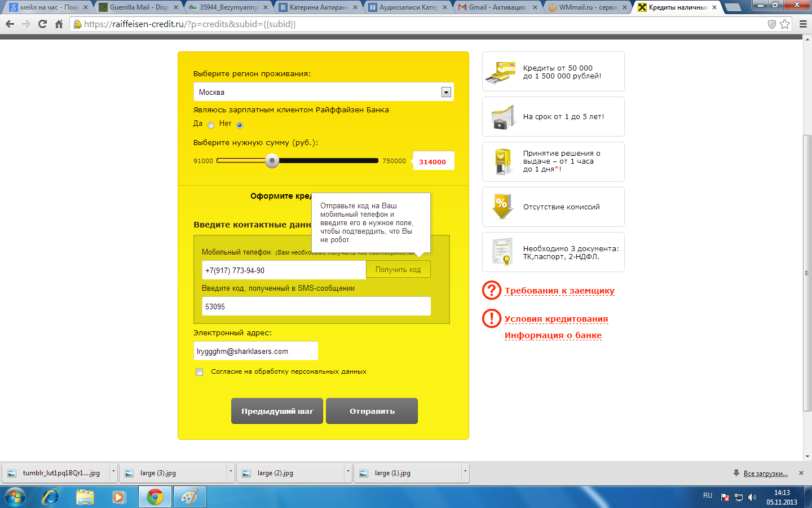Click the yellow stamp icon
This screenshot has width=812, height=508.
502,162
